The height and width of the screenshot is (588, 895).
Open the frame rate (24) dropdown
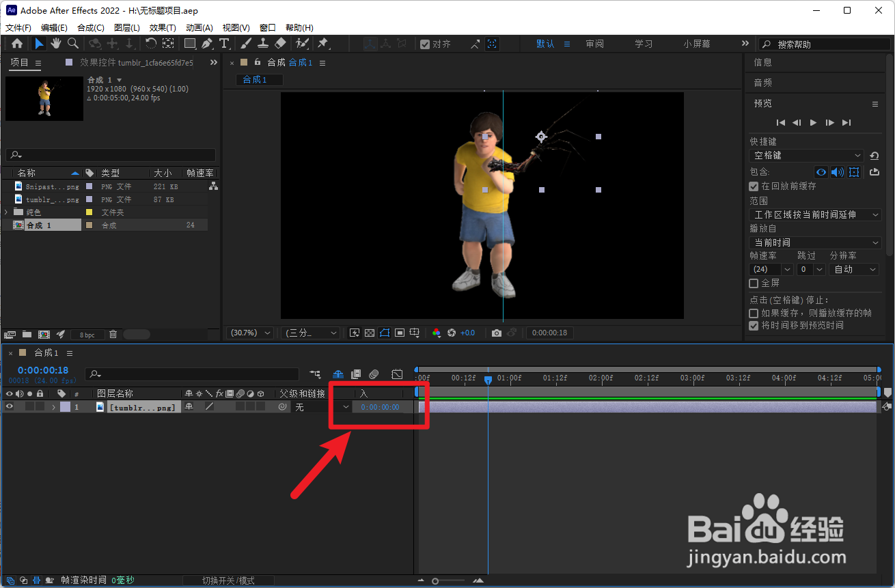pyautogui.click(x=771, y=270)
